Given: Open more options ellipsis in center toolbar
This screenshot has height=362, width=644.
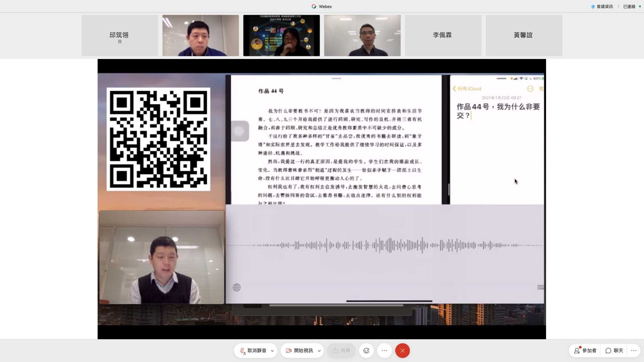Looking at the screenshot, I should click(x=384, y=351).
